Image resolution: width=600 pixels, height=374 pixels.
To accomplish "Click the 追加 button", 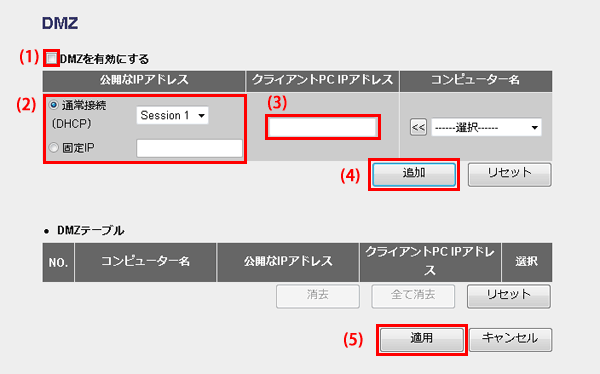I will (414, 174).
